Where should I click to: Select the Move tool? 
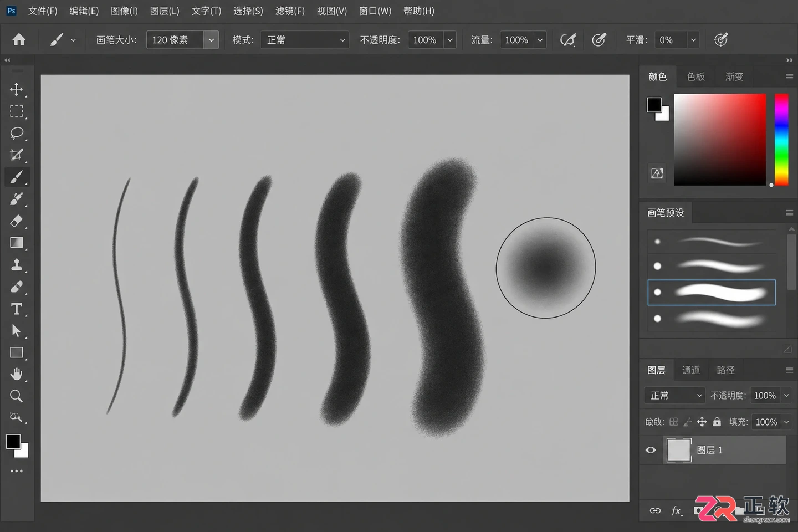[17, 89]
